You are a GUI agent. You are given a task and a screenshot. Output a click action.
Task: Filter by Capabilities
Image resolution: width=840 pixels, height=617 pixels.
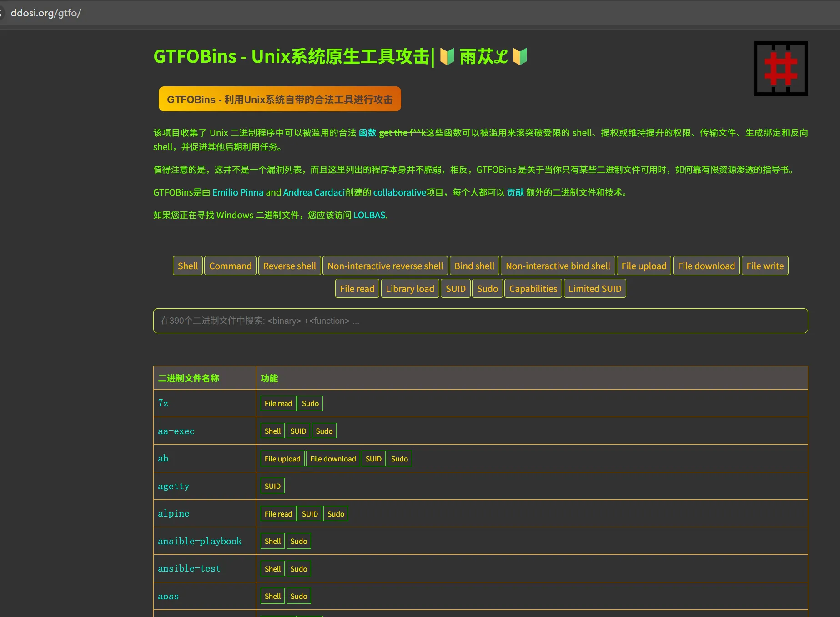pyautogui.click(x=533, y=289)
